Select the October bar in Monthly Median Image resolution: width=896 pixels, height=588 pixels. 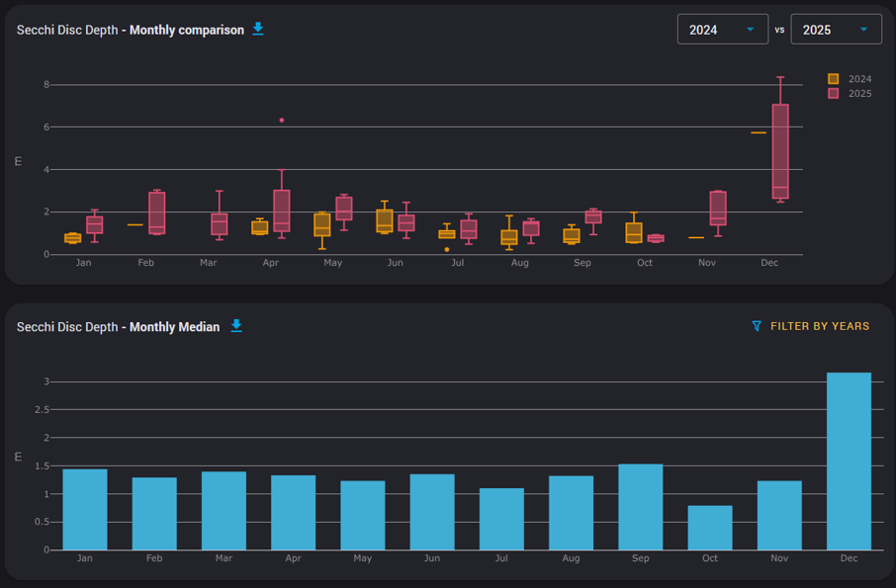(x=710, y=528)
